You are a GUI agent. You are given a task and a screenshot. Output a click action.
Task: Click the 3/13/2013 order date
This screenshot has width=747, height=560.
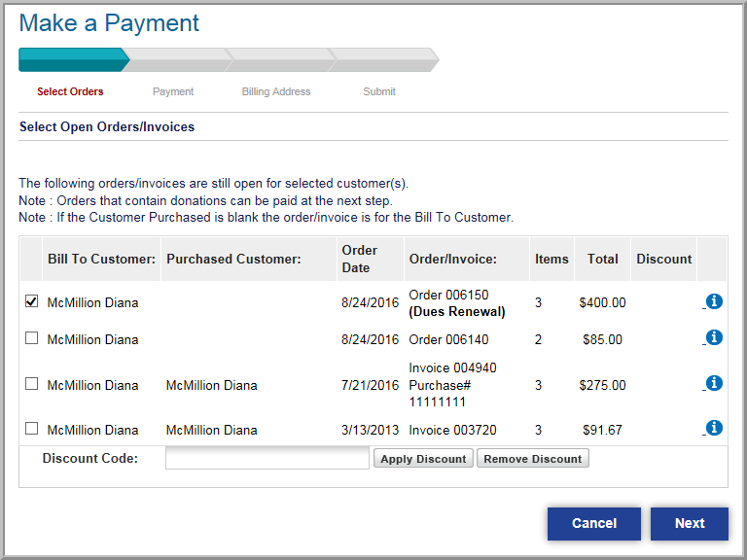tap(370, 430)
